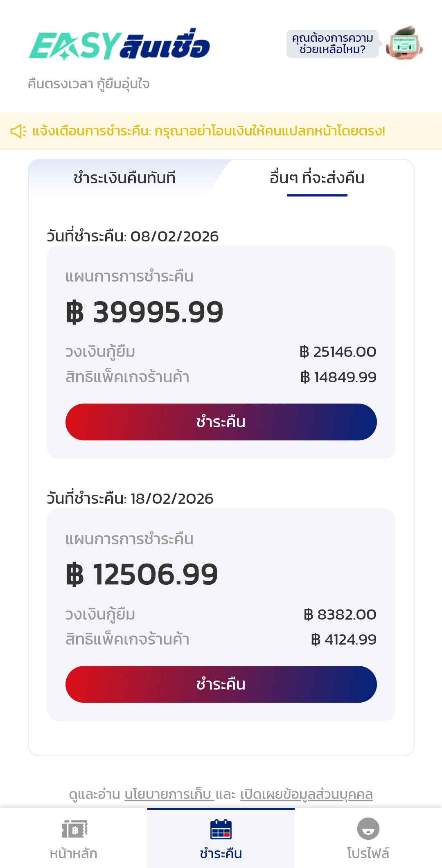Select the อื่นๆ ที่จะส่งคืน tab
442x868 pixels.
coord(317,178)
